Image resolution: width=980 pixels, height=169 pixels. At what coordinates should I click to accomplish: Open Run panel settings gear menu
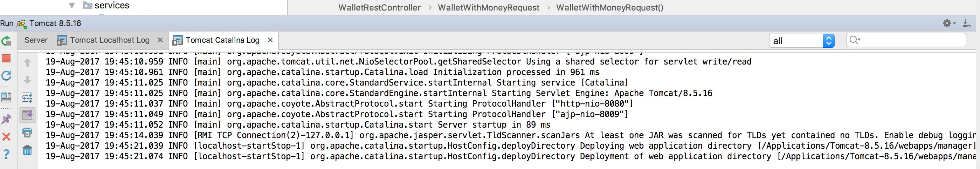948,23
